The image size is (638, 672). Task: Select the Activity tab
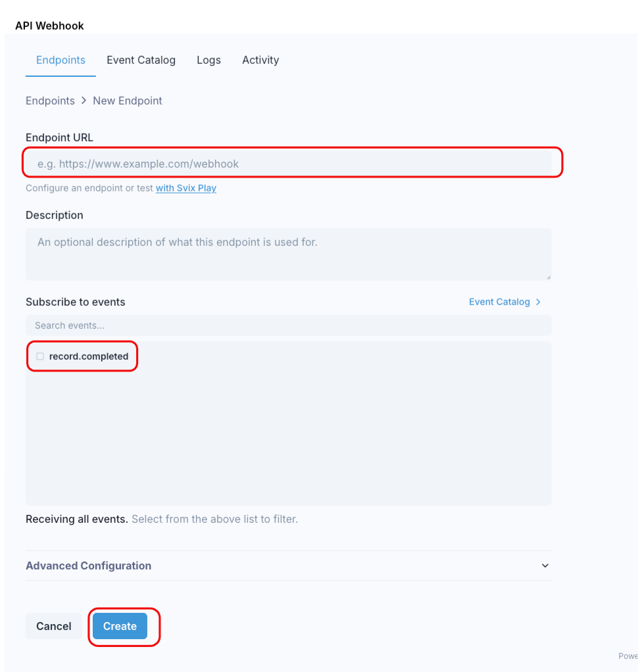point(260,60)
